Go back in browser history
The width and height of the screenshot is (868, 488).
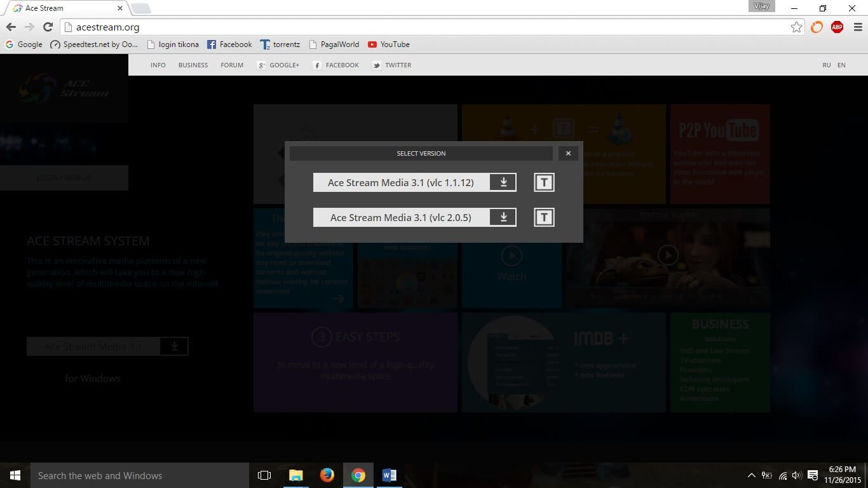(x=11, y=27)
